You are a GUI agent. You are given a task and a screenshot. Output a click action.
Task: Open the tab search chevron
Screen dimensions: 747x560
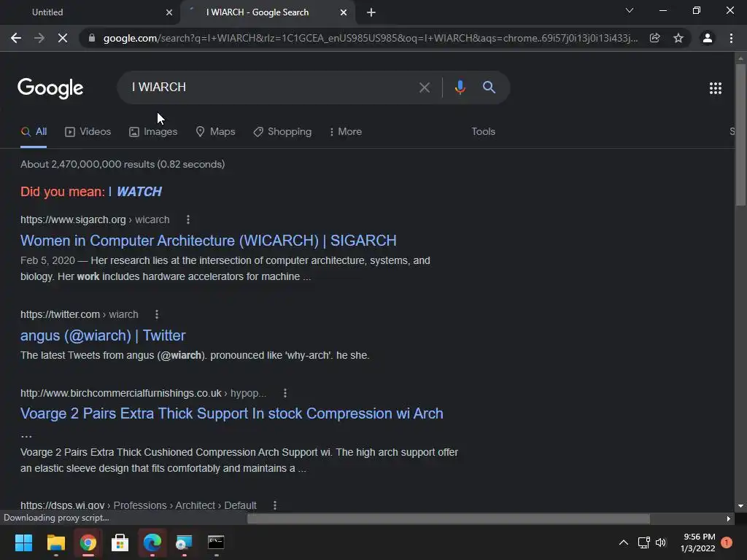630,10
